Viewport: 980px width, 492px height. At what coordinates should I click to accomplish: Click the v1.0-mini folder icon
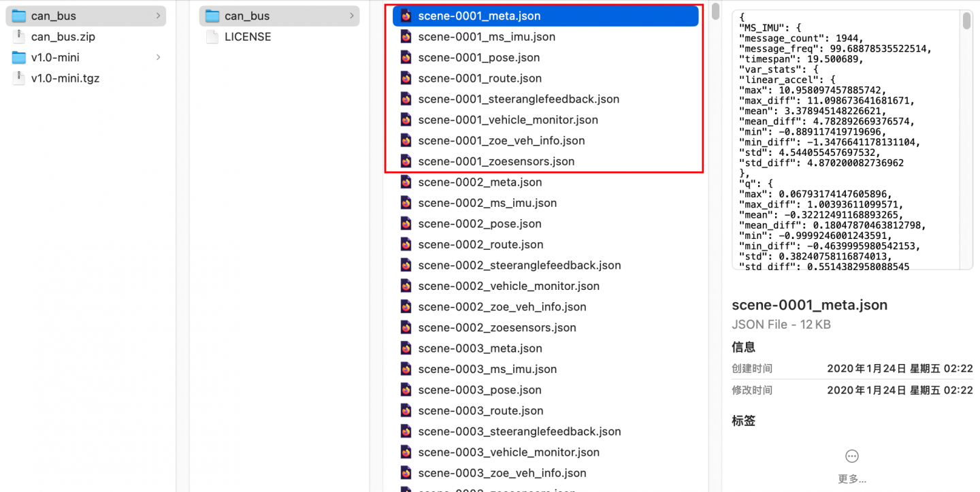tap(19, 57)
